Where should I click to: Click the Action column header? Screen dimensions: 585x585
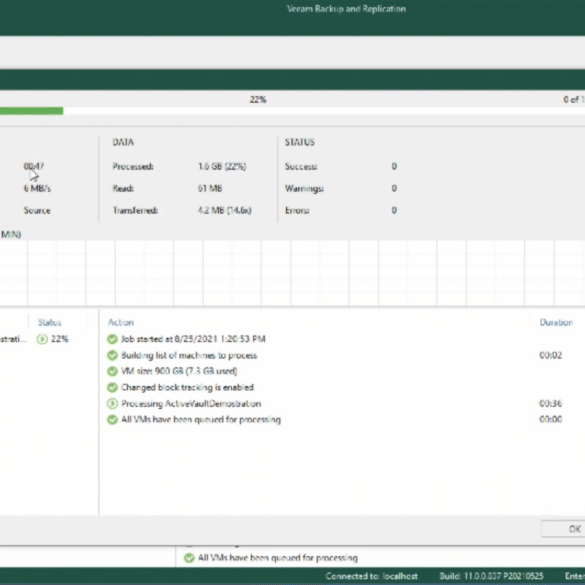121,322
